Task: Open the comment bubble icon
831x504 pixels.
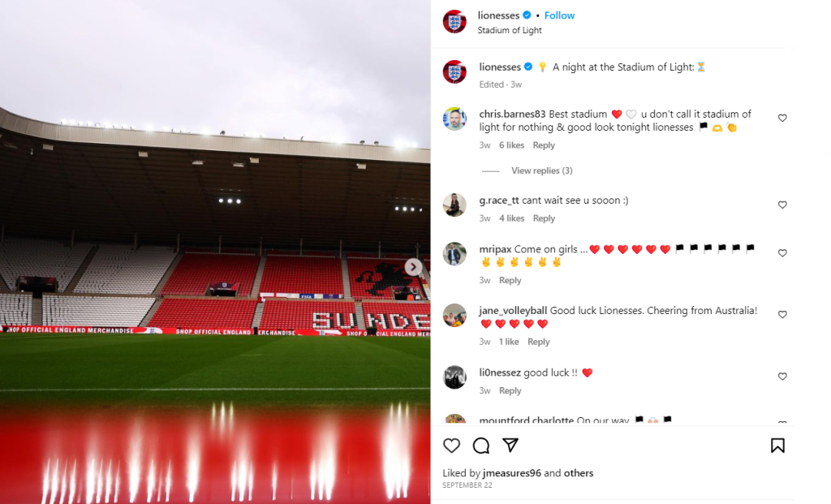Action: click(x=481, y=446)
